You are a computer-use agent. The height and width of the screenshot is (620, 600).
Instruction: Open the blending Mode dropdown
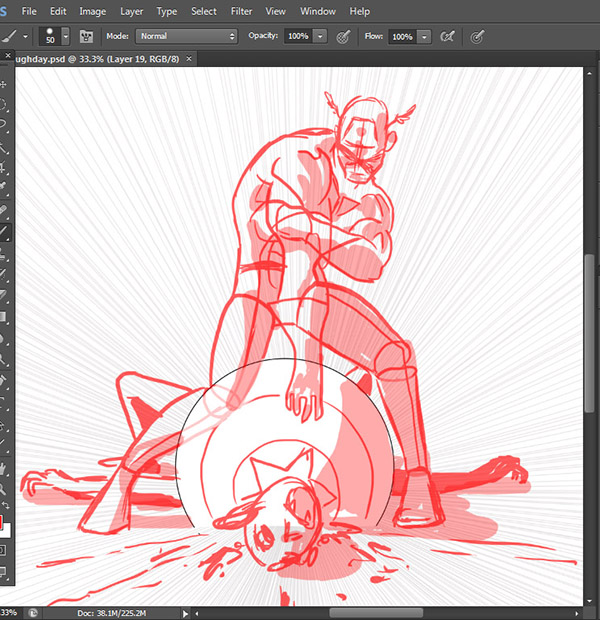(x=186, y=36)
